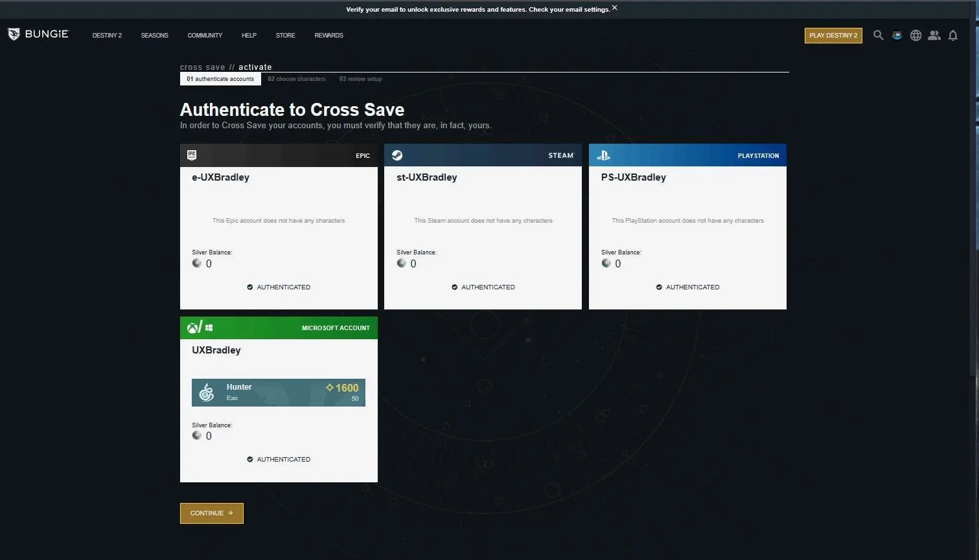Click the Epic Games logo icon
This screenshot has height=560, width=979.
192,155
